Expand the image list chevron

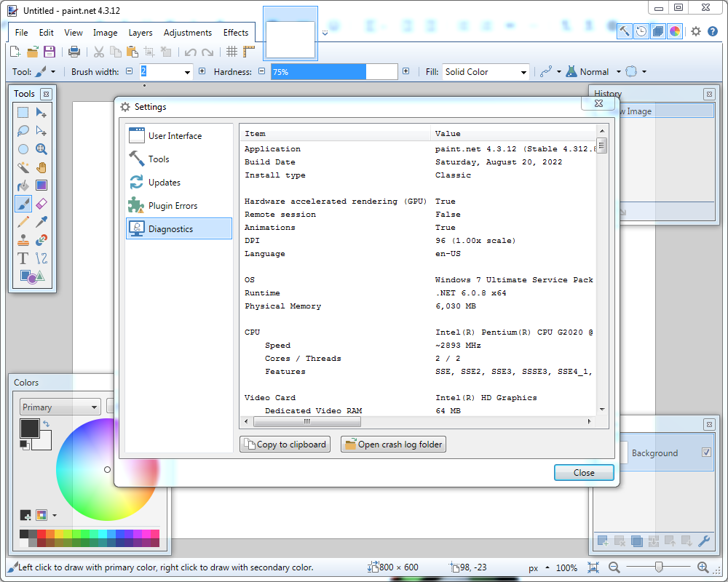(x=325, y=33)
